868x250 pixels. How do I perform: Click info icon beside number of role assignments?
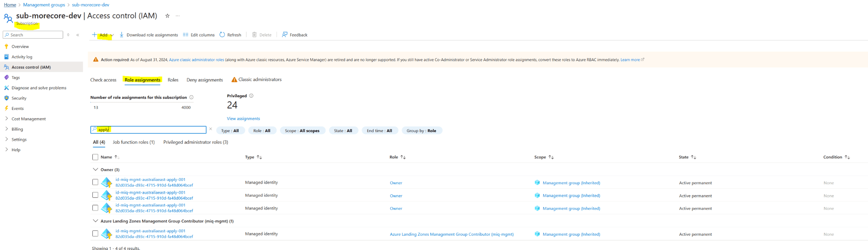(x=191, y=97)
